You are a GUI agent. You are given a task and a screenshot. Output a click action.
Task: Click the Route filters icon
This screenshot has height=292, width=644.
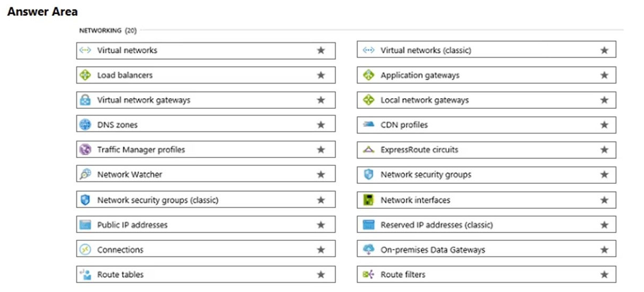point(368,275)
